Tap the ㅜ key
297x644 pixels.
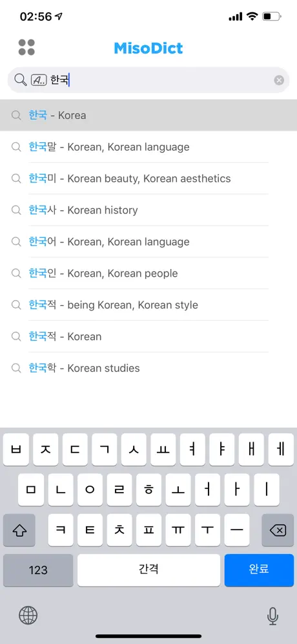coord(207,530)
